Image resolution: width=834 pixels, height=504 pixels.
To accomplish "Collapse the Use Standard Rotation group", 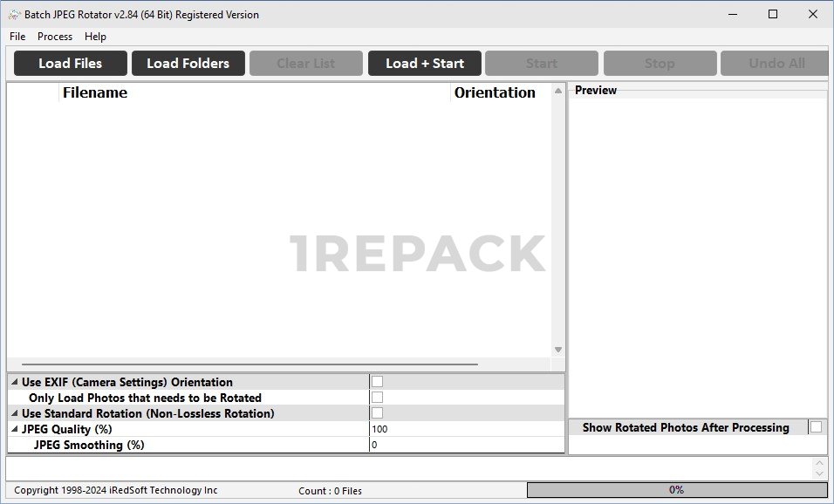I will click(x=14, y=413).
